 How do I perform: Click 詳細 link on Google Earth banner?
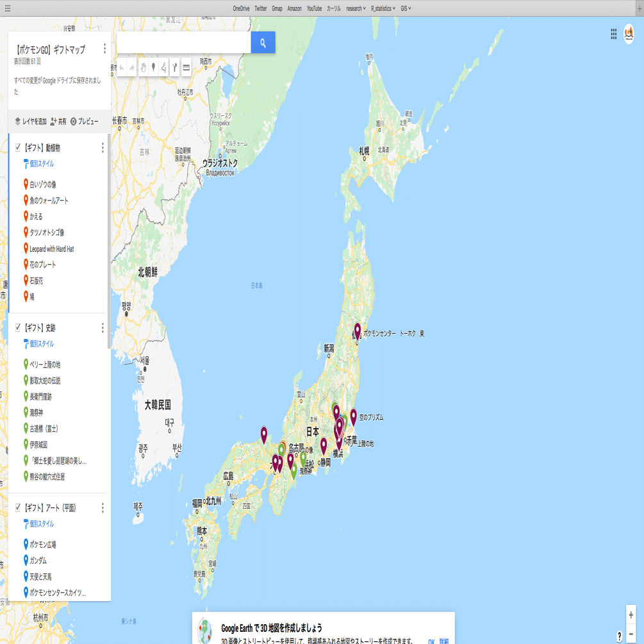pyautogui.click(x=443, y=641)
